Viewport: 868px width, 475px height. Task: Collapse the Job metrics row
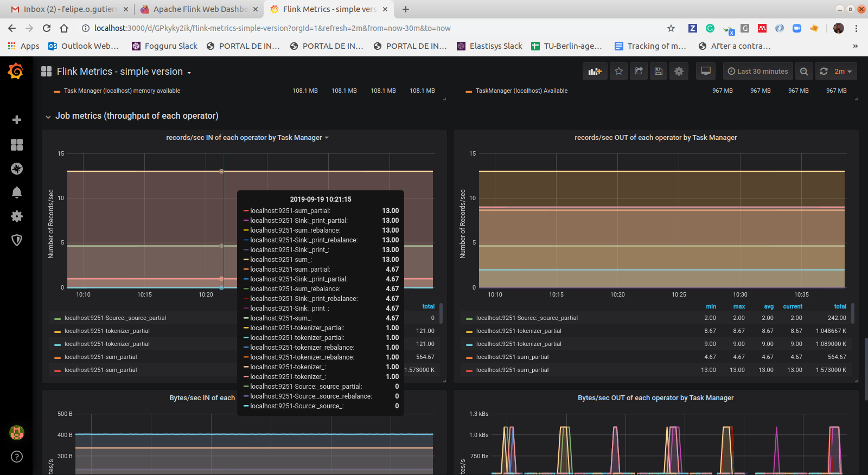tap(136, 116)
